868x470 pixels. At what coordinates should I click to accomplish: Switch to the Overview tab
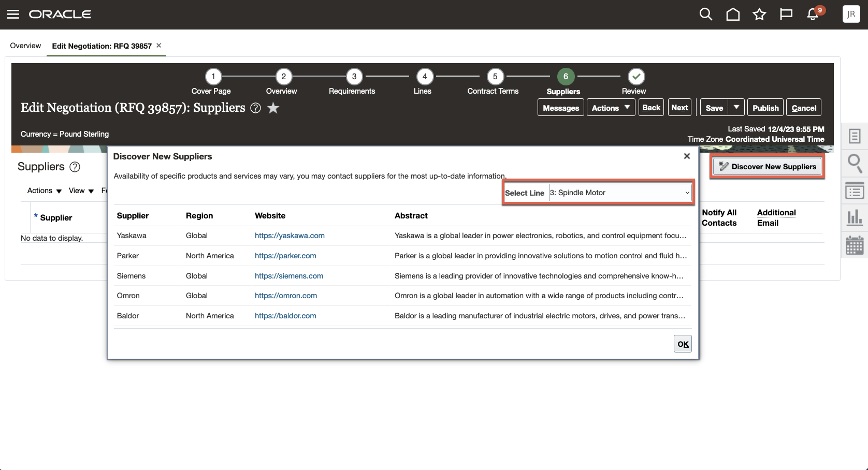click(x=25, y=46)
